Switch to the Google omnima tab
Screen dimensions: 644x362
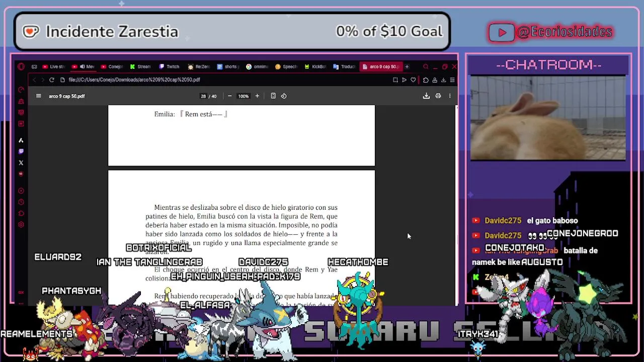(x=257, y=66)
